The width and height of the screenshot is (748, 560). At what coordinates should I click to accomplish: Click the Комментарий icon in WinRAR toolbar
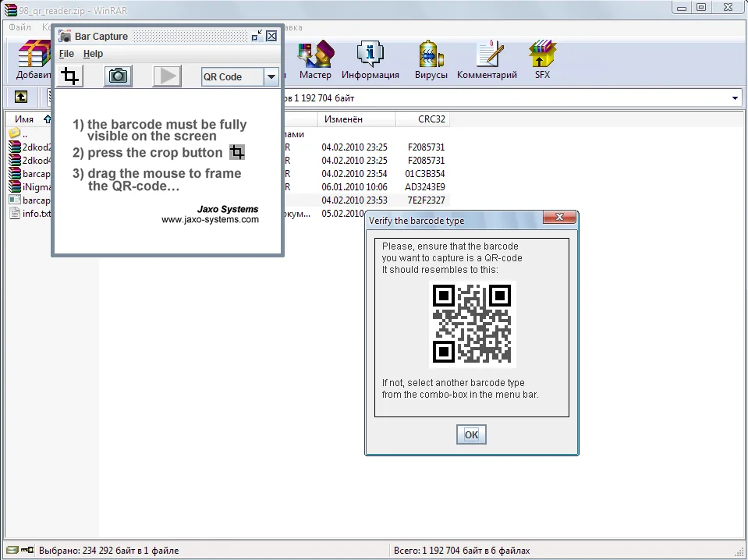[487, 60]
